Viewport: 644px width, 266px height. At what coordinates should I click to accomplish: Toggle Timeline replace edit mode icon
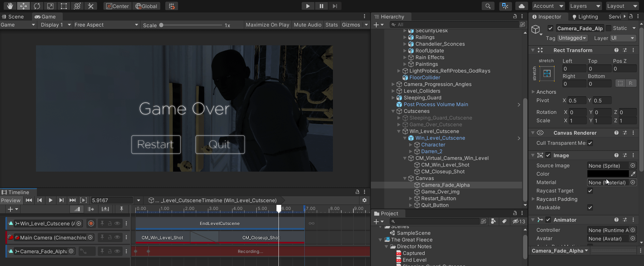[105, 209]
